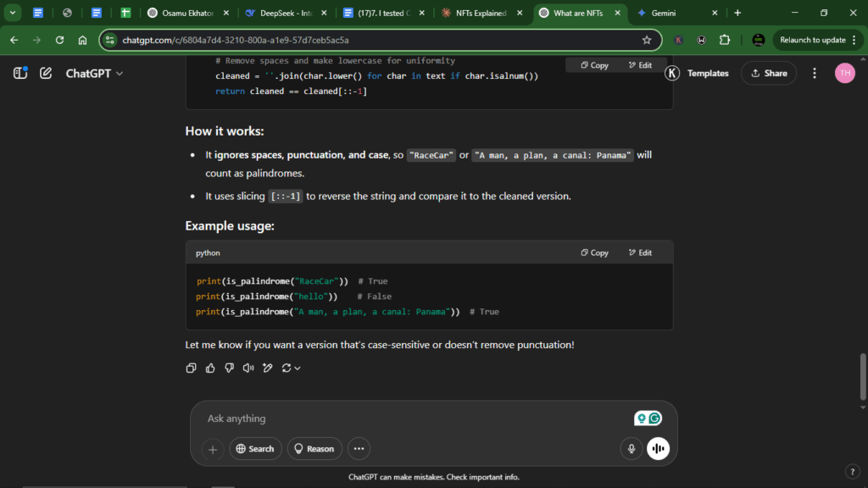Start voice mode with the waveform button
868x488 pixels.
(658, 449)
